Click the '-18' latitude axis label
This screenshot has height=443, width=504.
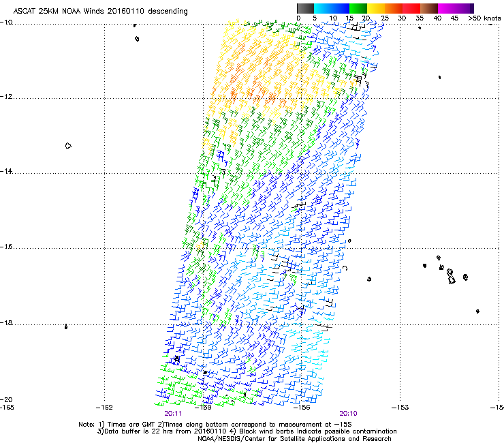pyautogui.click(x=6, y=322)
